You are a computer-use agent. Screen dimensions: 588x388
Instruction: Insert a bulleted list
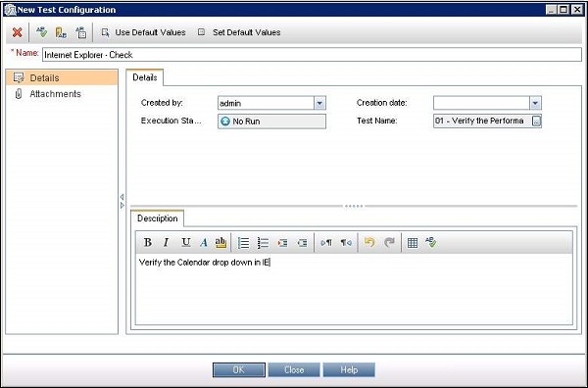pyautogui.click(x=243, y=243)
